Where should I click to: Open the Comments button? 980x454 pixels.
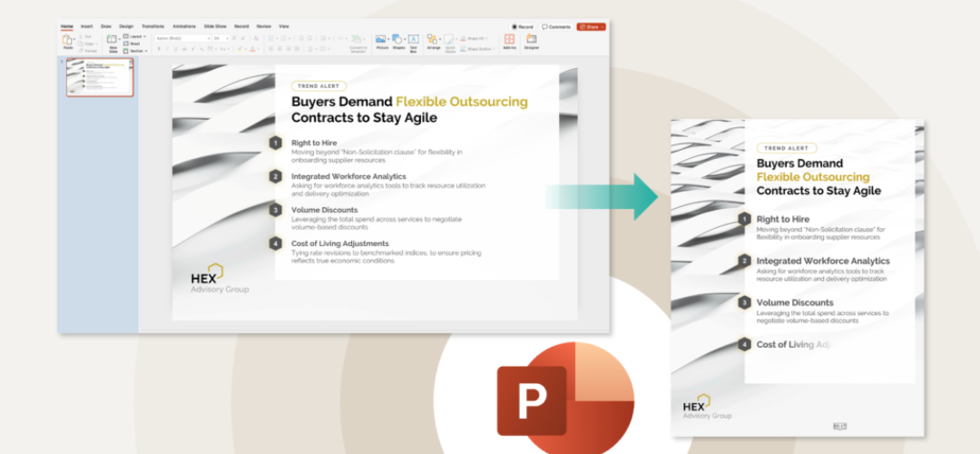[x=557, y=26]
